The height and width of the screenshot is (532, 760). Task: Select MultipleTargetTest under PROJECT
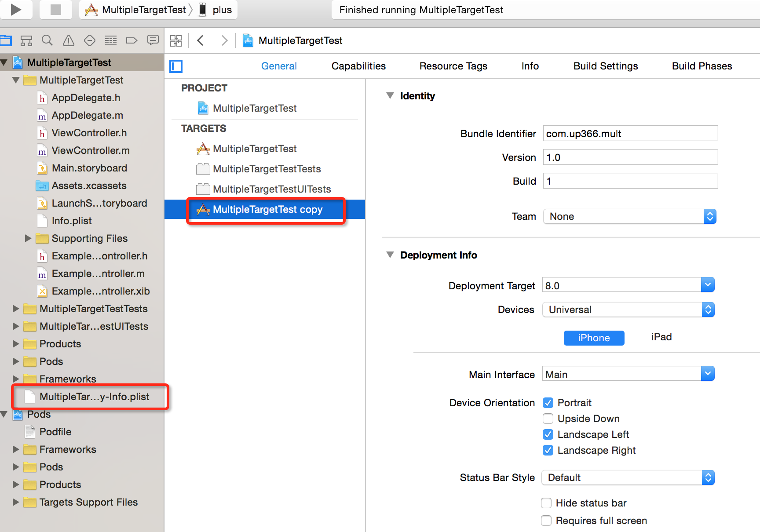(255, 108)
